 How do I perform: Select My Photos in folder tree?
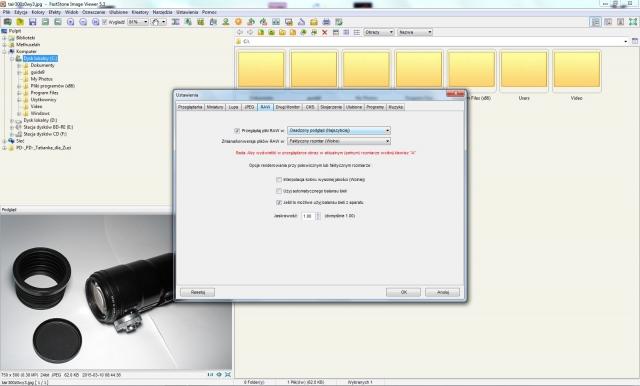42,79
